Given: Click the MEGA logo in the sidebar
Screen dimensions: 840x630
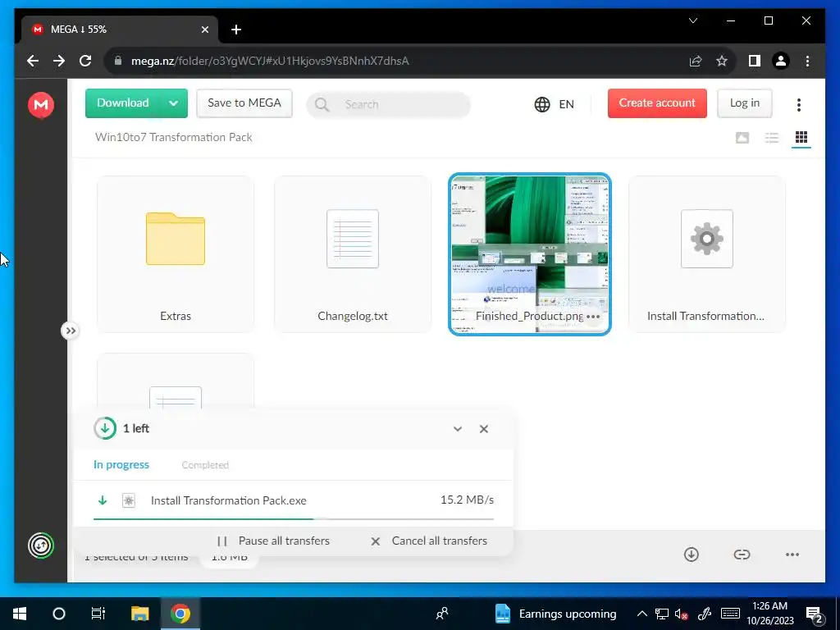Looking at the screenshot, I should coord(41,104).
